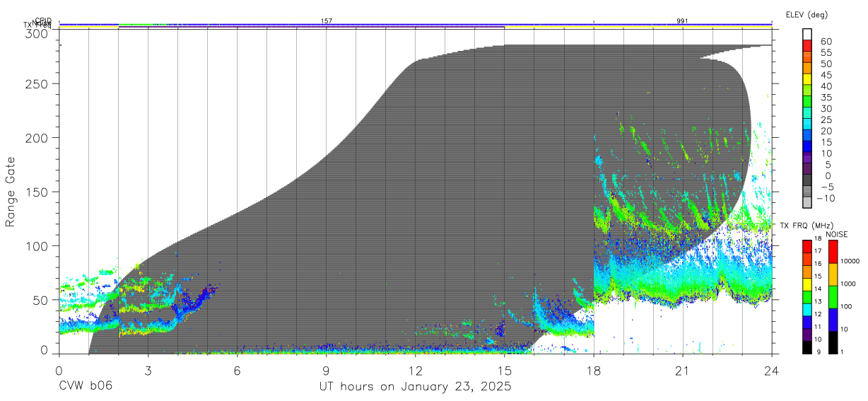868x401 pixels.
Task: Click the 'CVW b06' radar beam label
Action: 86,387
